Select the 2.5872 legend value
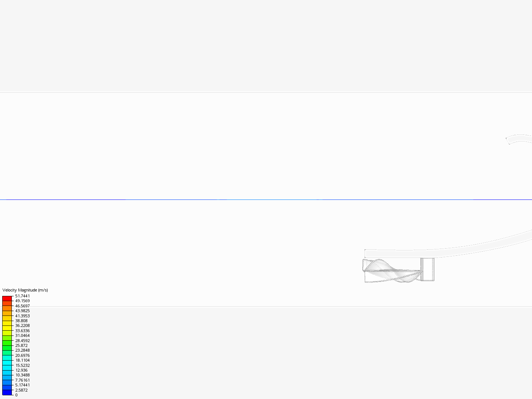The image size is (532, 399). [21, 390]
